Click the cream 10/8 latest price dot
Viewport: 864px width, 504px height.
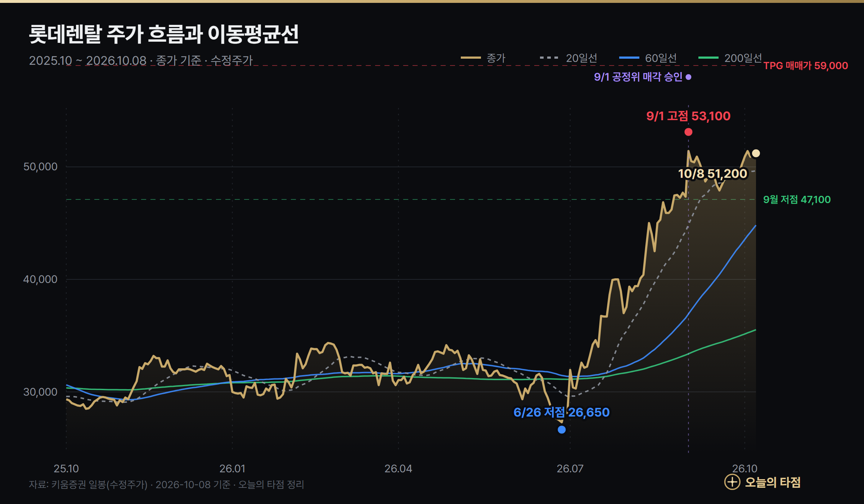click(x=756, y=153)
